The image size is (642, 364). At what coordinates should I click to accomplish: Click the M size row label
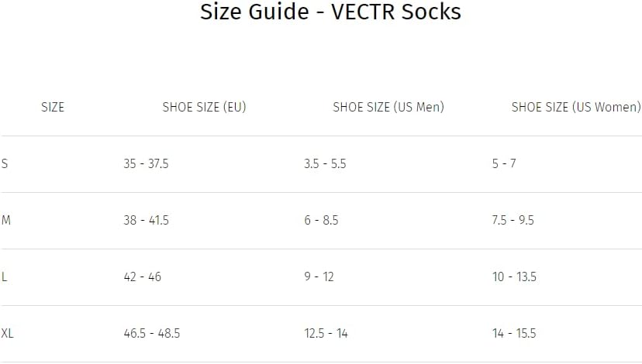pyautogui.click(x=6, y=220)
